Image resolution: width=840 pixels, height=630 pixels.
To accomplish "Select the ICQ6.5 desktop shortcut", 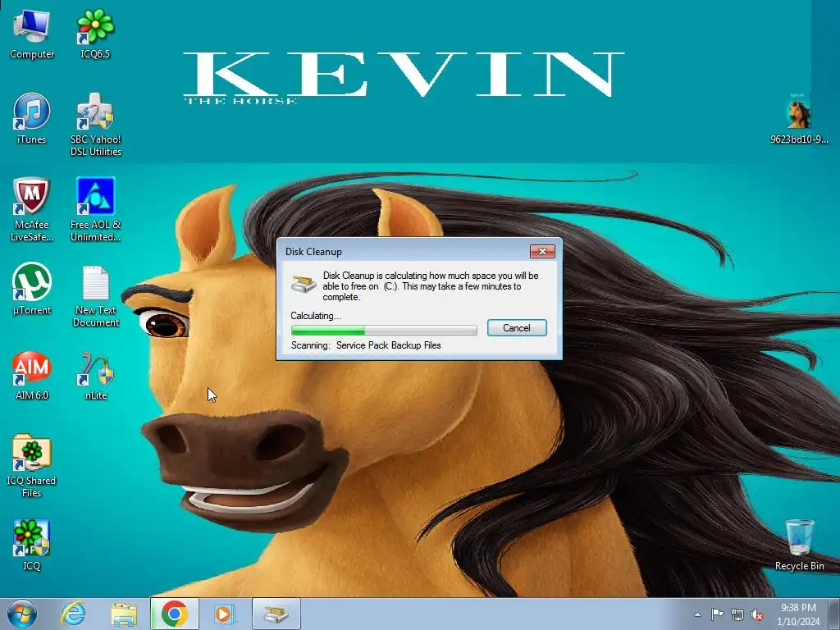I will point(95,34).
